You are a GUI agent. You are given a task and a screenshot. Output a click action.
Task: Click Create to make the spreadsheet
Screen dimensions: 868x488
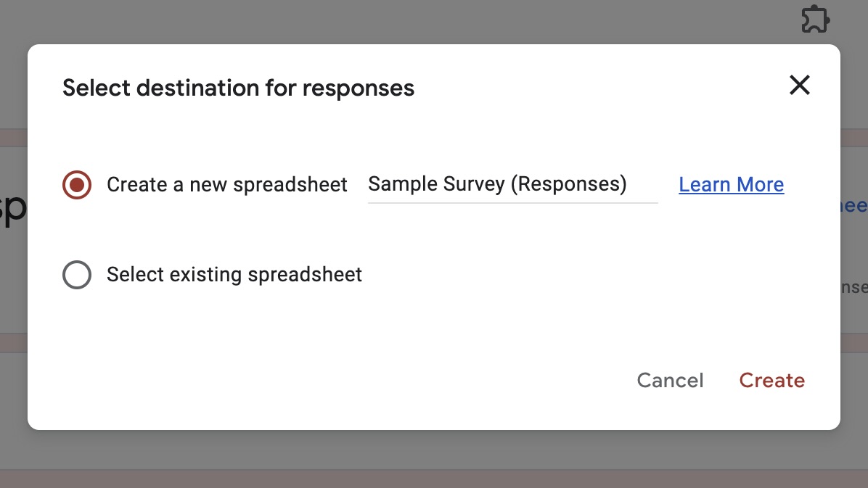[771, 381]
